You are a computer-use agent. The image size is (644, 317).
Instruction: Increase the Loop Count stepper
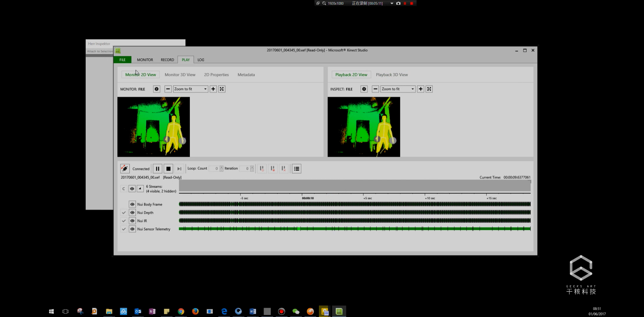221,167
